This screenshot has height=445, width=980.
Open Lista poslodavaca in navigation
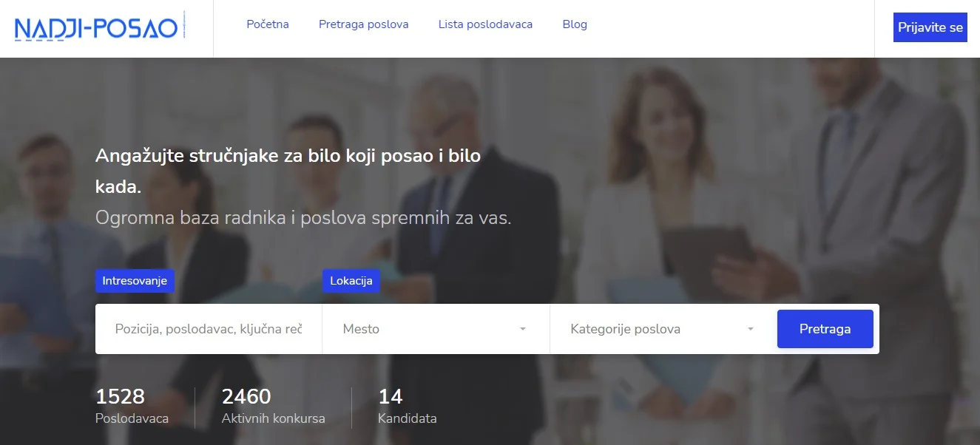pyautogui.click(x=485, y=24)
